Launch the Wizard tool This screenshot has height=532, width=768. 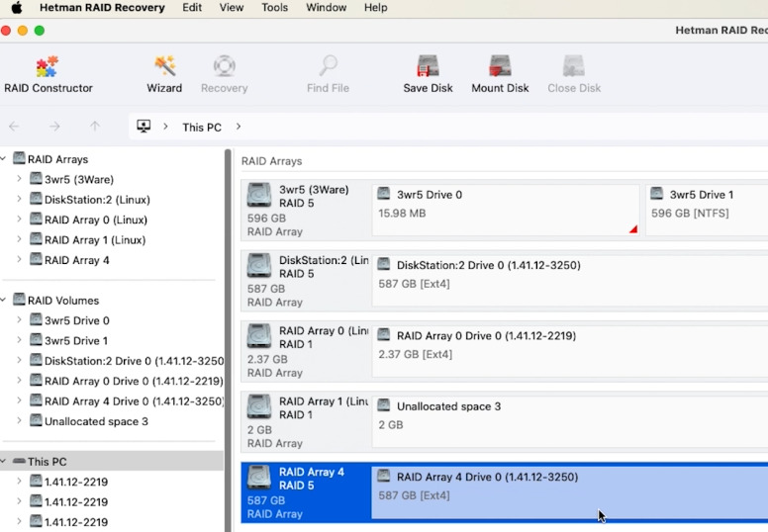(164, 74)
